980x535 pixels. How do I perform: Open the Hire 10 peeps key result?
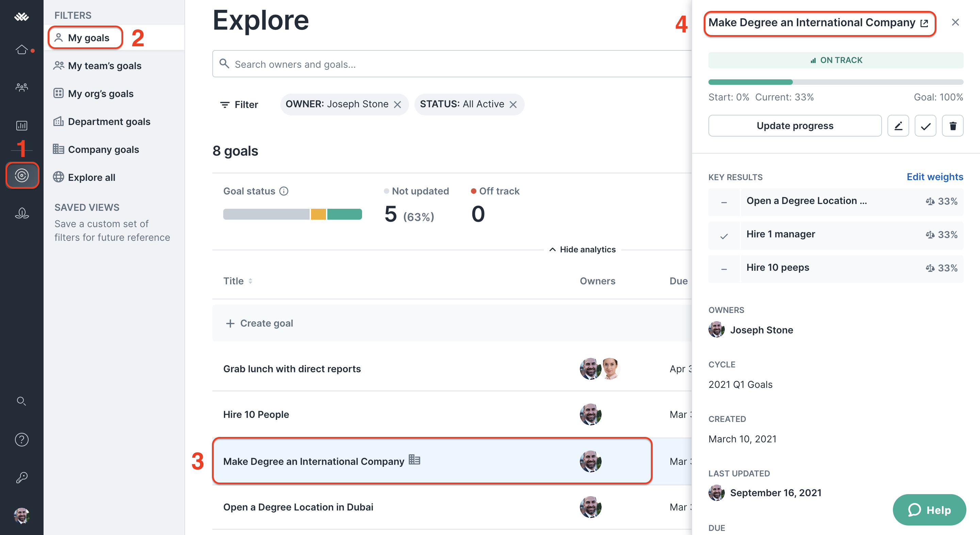(x=778, y=267)
